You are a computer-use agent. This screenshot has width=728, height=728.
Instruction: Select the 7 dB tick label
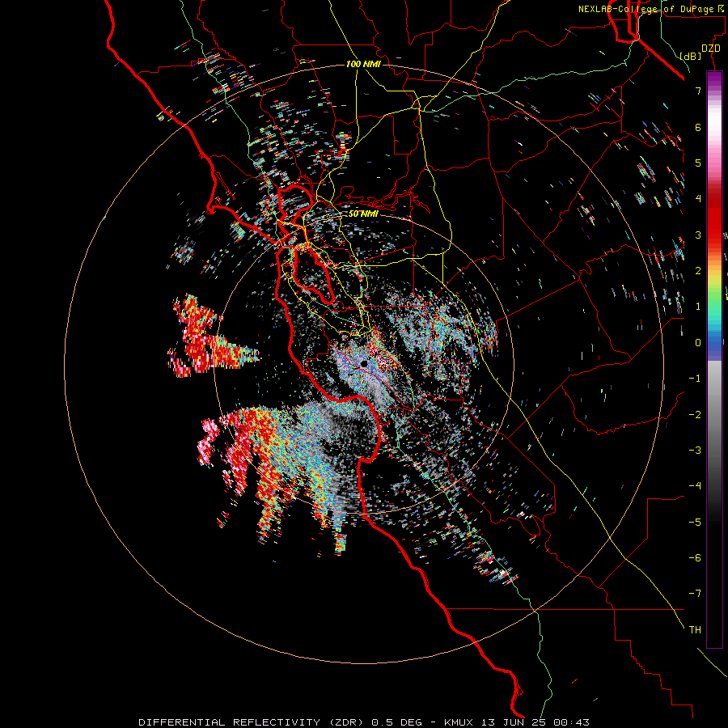[x=698, y=91]
